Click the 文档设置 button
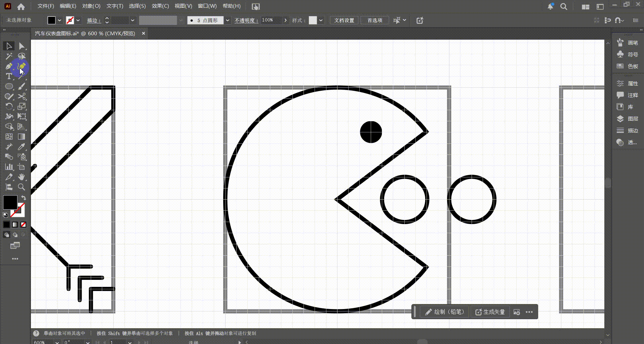This screenshot has width=644, height=344. 344,20
